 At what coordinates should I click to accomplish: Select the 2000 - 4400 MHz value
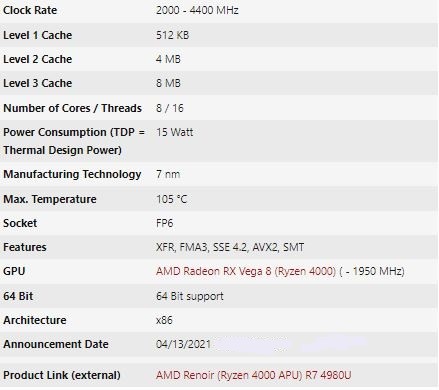[x=197, y=10]
